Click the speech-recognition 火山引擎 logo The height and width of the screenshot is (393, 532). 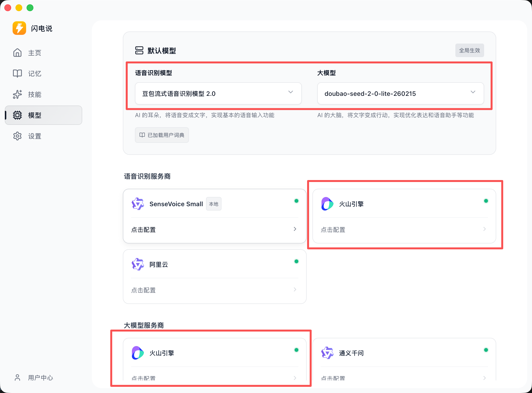tap(327, 204)
